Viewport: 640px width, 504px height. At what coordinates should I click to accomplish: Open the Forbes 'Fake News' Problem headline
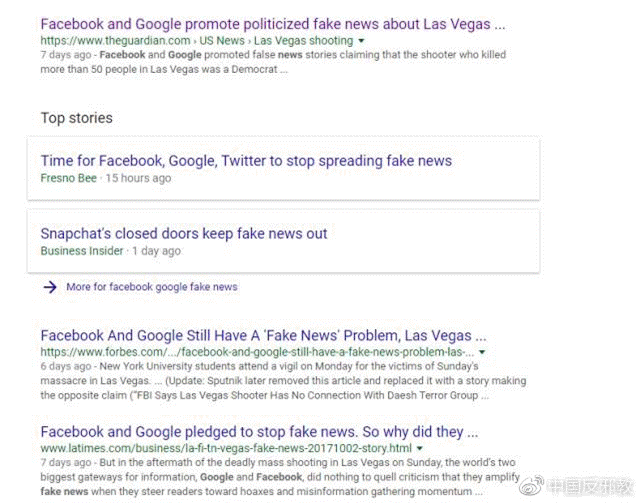pos(263,335)
